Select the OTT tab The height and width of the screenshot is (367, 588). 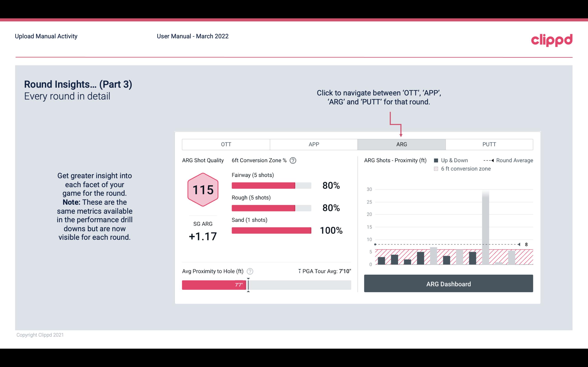[225, 145]
